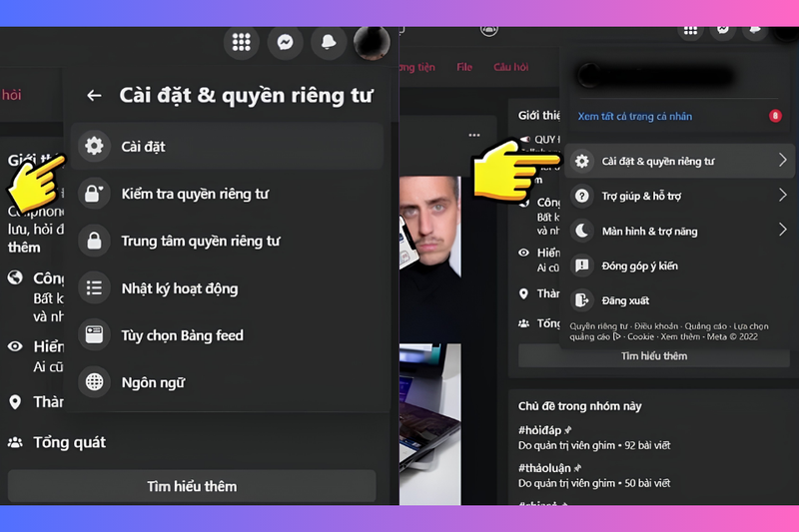799x532 pixels.
Task: Switch to the File tab
Action: click(x=464, y=67)
